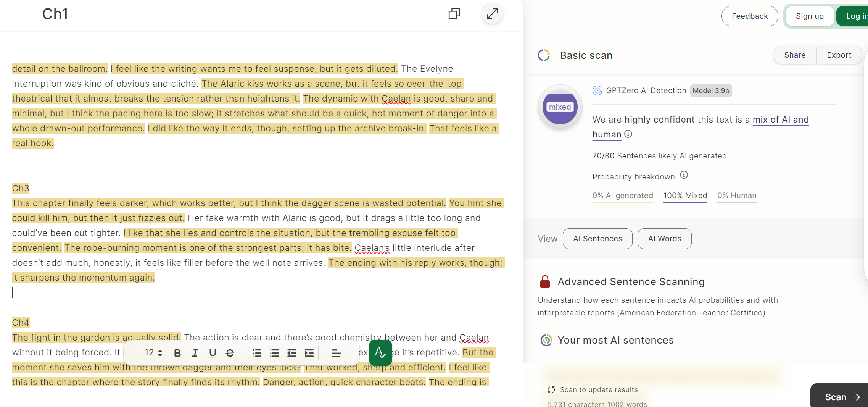Viewport: 868px width, 407px height.
Task: Open the info tooltip beside Probability breakdown
Action: (684, 175)
